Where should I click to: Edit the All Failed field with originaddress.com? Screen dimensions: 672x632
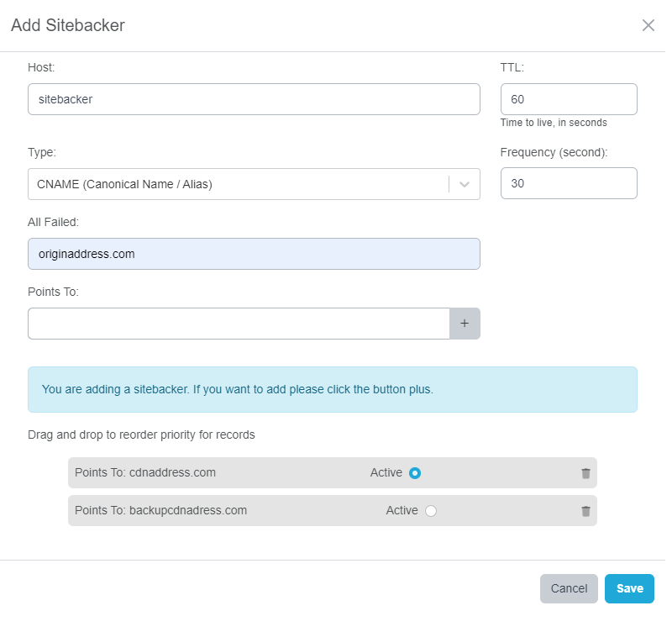click(253, 254)
